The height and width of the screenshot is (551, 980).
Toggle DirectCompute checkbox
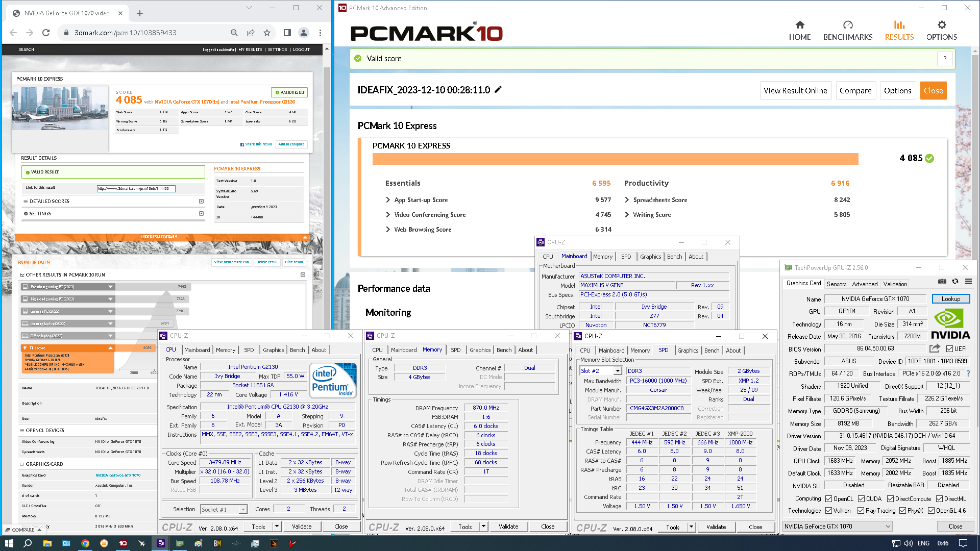click(890, 499)
